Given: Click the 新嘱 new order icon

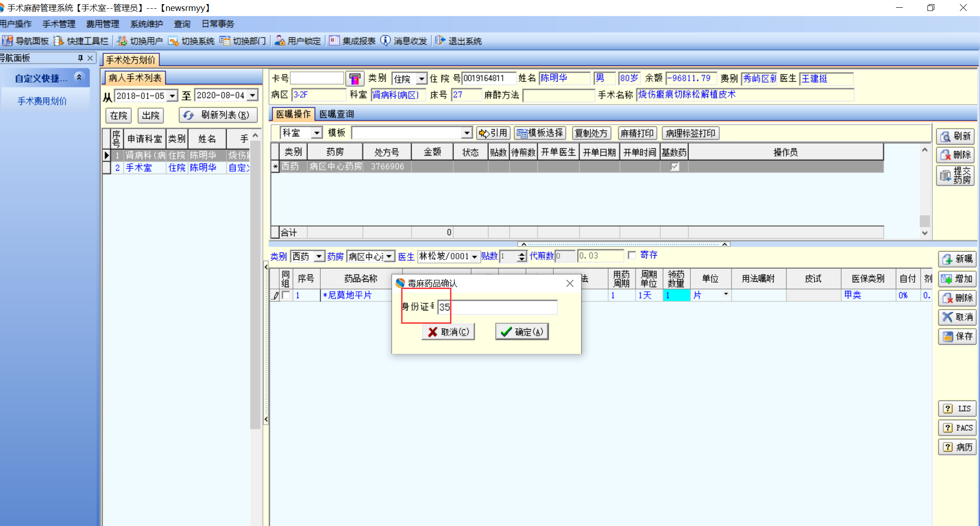Looking at the screenshot, I should (x=957, y=259).
